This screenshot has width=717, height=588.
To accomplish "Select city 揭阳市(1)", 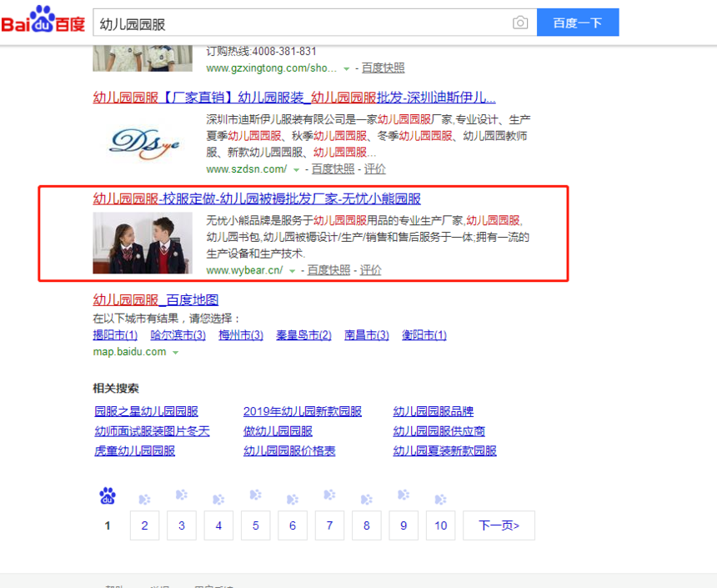I will click(x=115, y=335).
